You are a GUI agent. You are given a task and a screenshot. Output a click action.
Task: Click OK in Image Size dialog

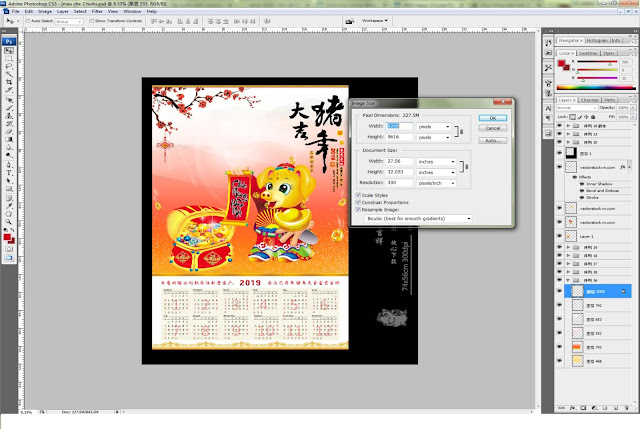(493, 118)
